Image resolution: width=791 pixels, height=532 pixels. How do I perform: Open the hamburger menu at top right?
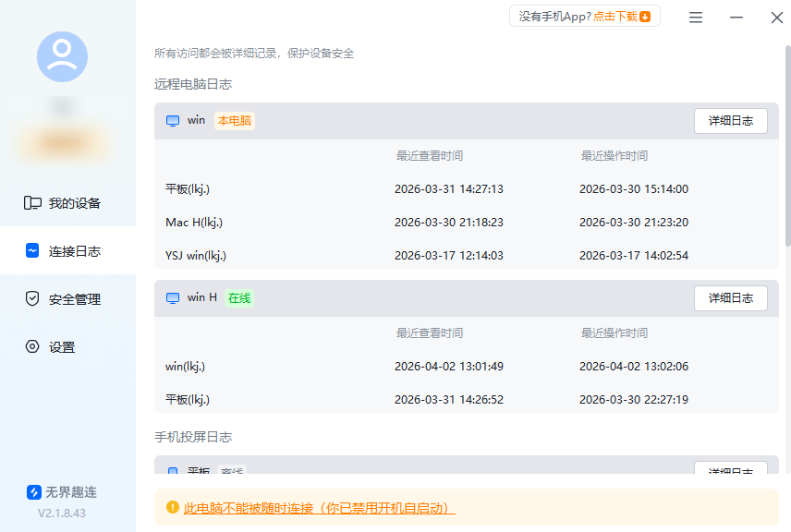pyautogui.click(x=695, y=17)
